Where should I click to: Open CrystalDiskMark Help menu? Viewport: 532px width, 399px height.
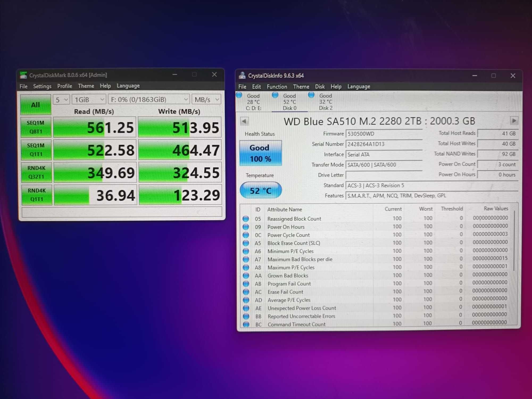pos(105,86)
